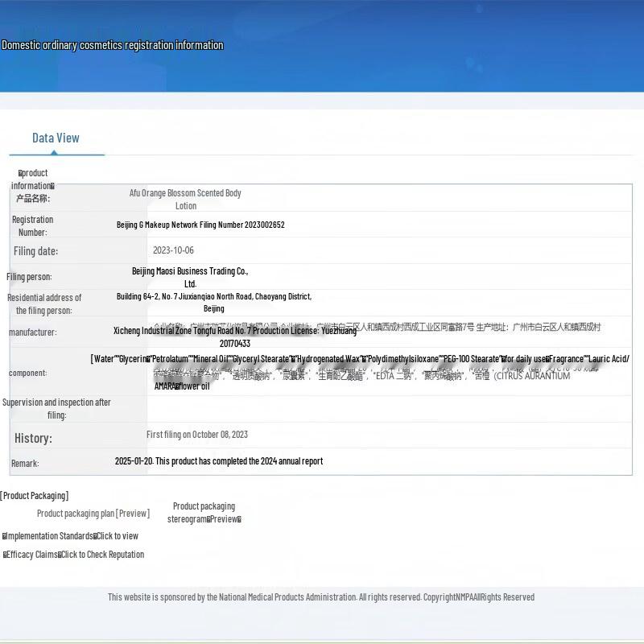This screenshot has height=644, width=644.
Task: Select the 2023-10-06 filing date value
Action: pyautogui.click(x=173, y=250)
